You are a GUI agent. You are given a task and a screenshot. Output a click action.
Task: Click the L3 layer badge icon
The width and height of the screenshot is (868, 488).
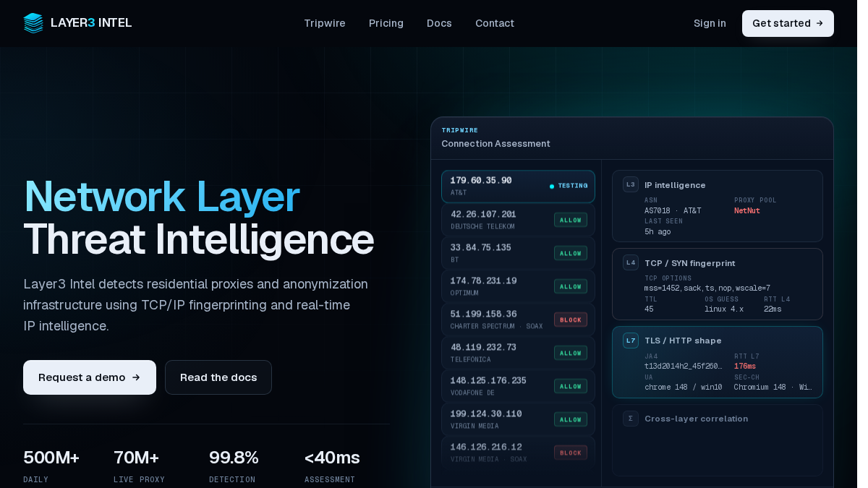pos(631,184)
